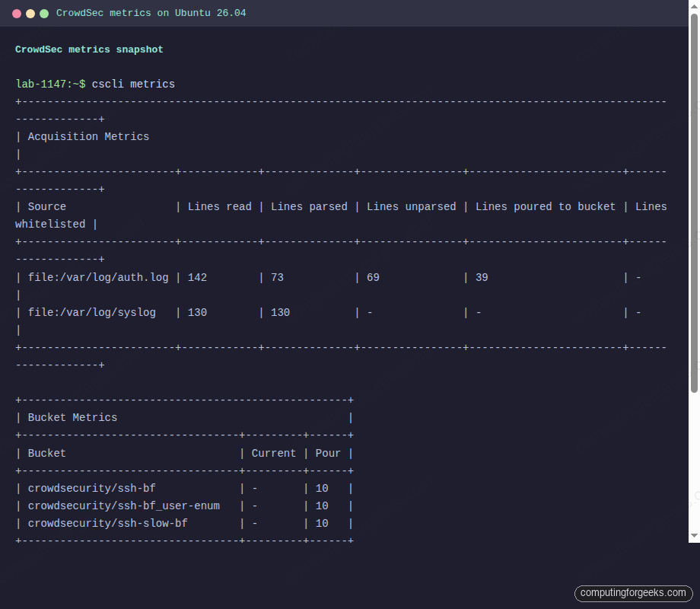Select the Lines unparsed column header
This screenshot has height=609, width=700.
412,206
